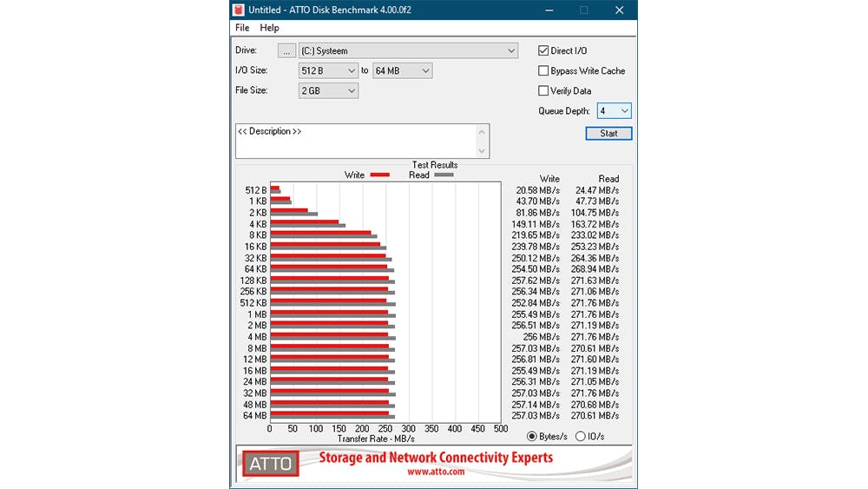The image size is (868, 489).
Task: Click the Read column header in results
Action: pos(608,179)
